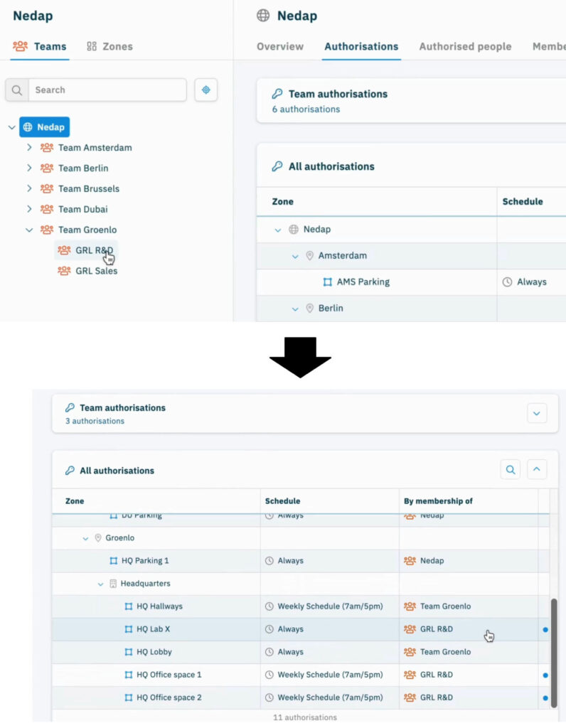Click the HQ Office space 2 zone row

coord(300,697)
